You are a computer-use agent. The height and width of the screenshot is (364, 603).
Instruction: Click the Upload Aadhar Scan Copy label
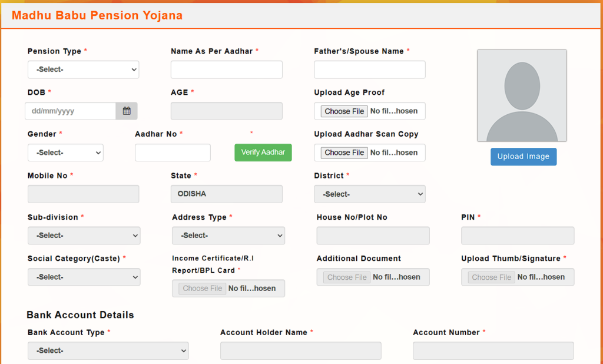(366, 134)
